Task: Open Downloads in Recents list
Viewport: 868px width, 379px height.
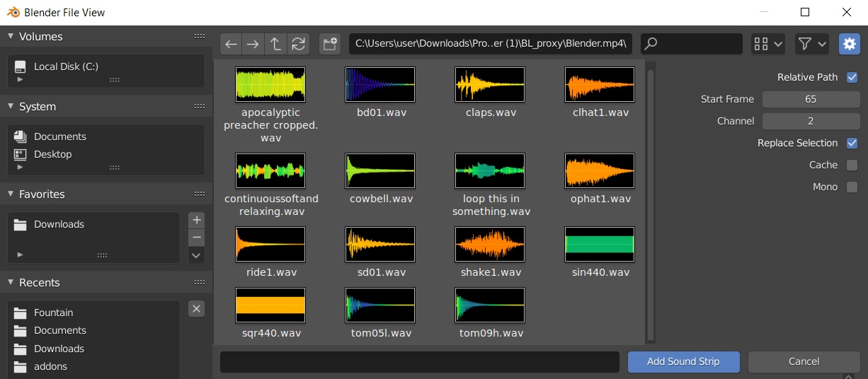Action: click(94, 349)
